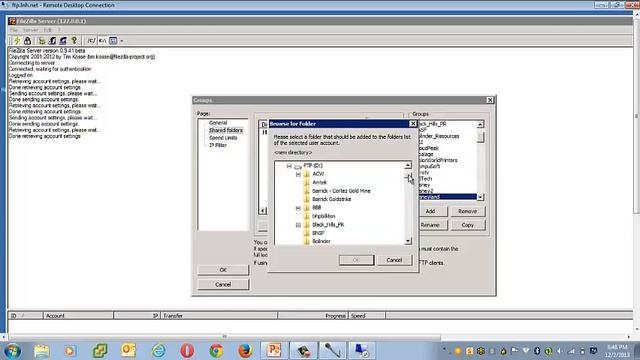
Task: Click the Progress column header
Action: [313, 316]
